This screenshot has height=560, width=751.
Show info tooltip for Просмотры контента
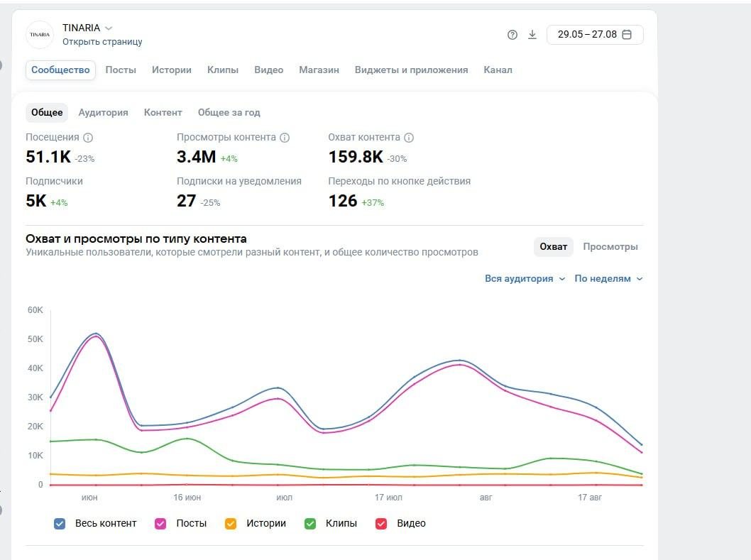click(x=285, y=138)
